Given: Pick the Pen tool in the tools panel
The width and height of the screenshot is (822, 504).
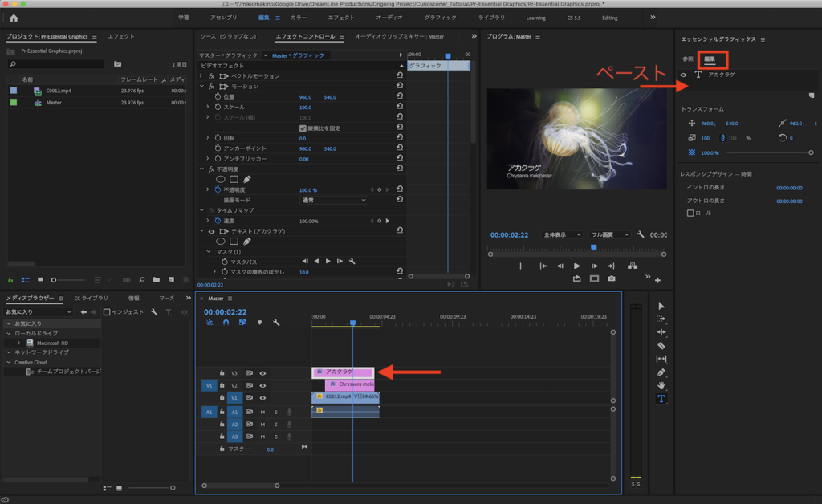Looking at the screenshot, I should [x=661, y=372].
